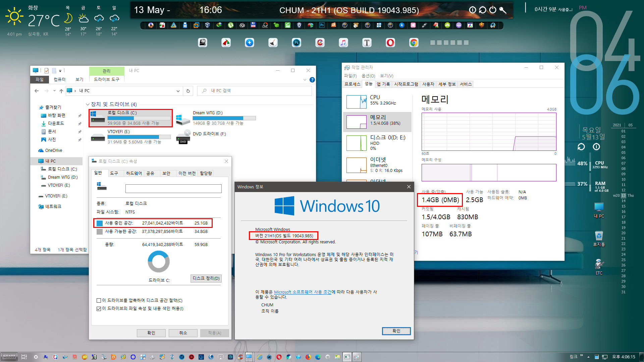Click the floppy disk icon in launcher bar
Viewport: 644px width, 362px height.
point(253,25)
